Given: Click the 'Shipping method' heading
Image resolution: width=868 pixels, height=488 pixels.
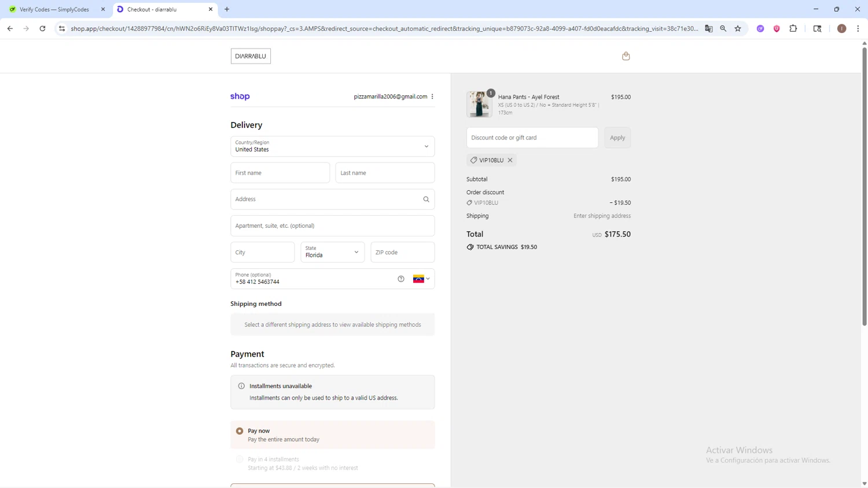Looking at the screenshot, I should click(x=256, y=304).
